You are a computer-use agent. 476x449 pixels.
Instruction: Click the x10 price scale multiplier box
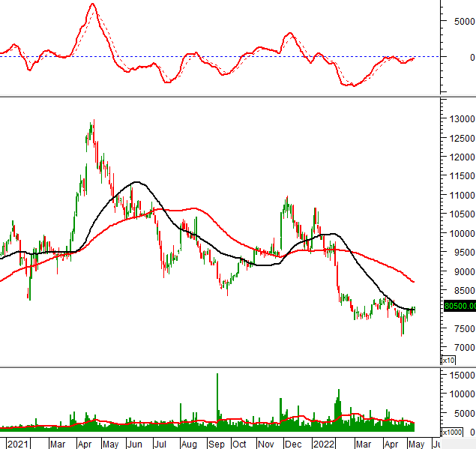click(x=448, y=361)
